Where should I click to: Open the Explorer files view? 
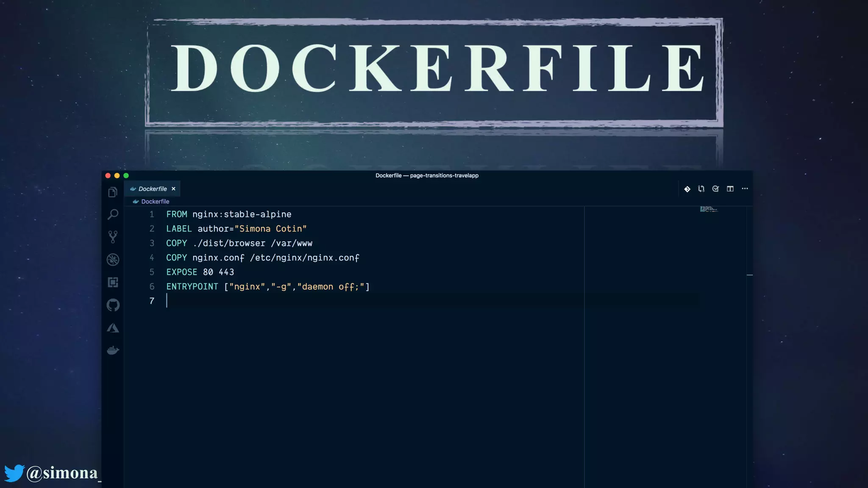(x=113, y=192)
